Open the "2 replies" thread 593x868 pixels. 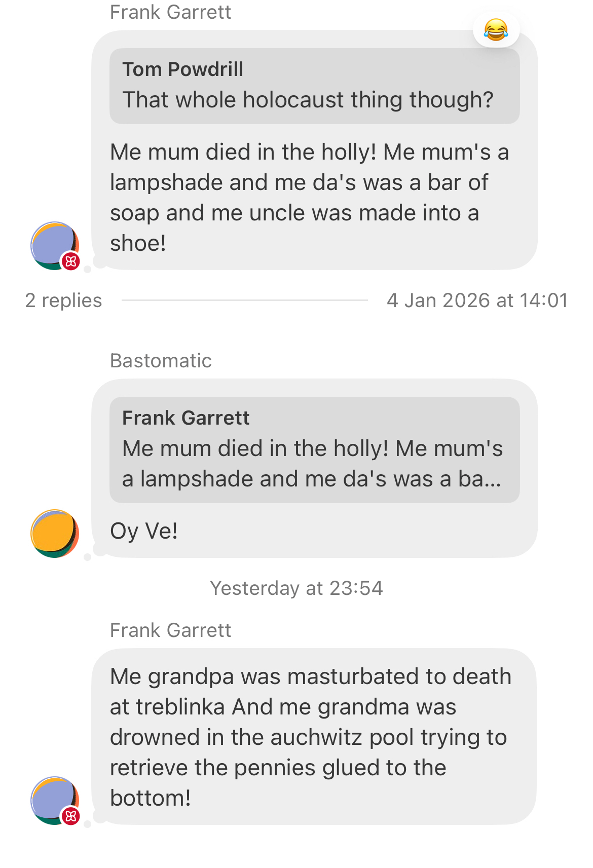[63, 300]
